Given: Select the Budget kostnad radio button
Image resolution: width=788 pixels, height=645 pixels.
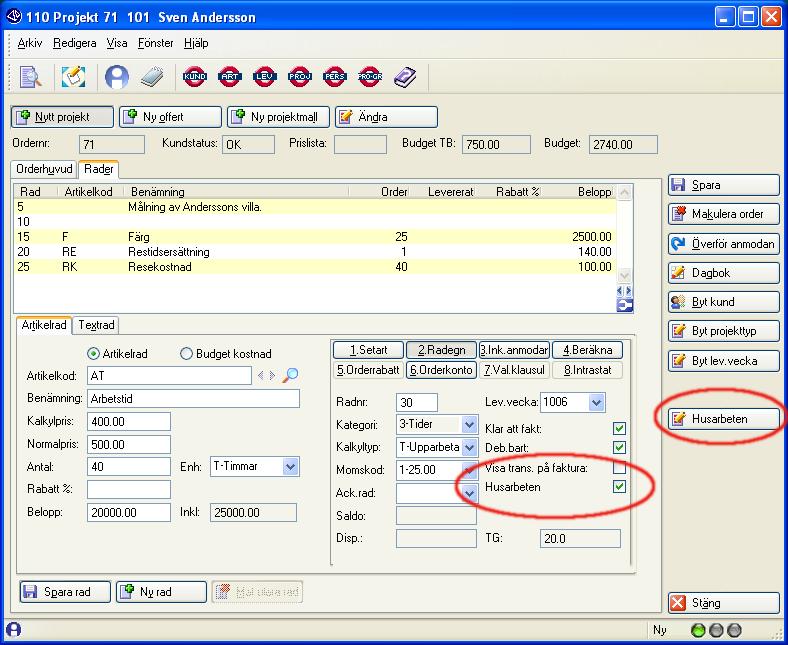Looking at the screenshot, I should tap(186, 354).
